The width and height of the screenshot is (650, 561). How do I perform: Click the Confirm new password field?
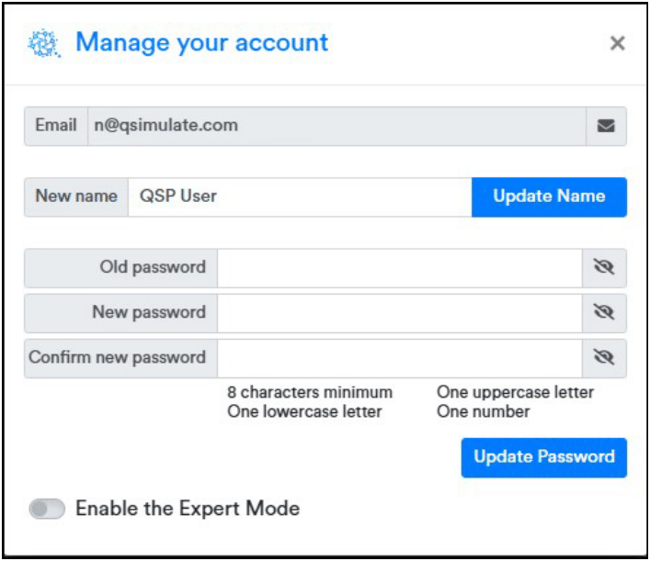tap(400, 358)
